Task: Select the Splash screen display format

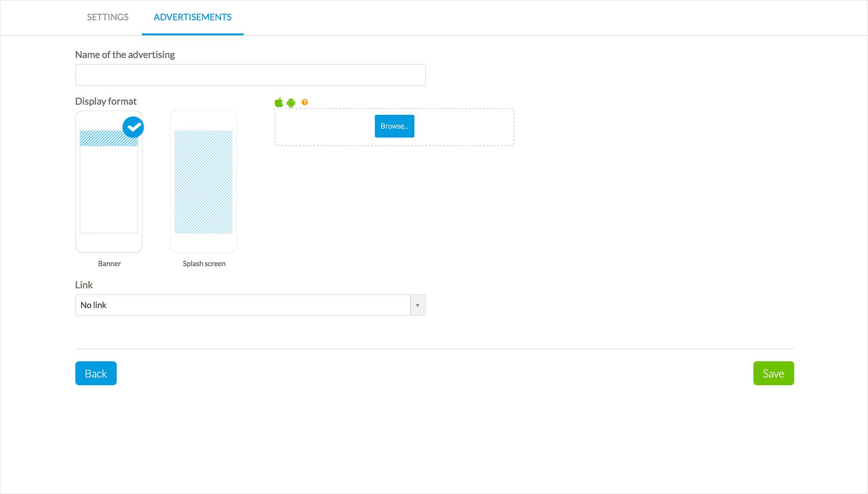Action: click(x=204, y=182)
